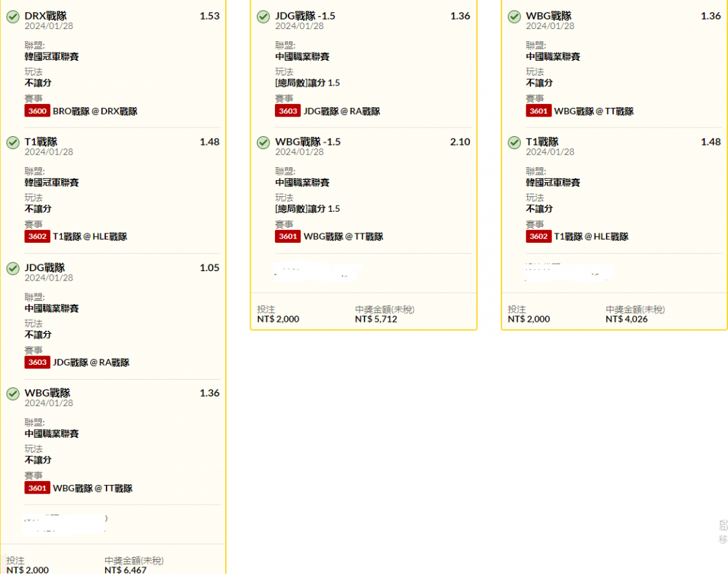This screenshot has width=728, height=574.
Task: Click T1戰隊 @ HLE戰隊 in the NT$ 6,467 slip
Action: coord(90,237)
